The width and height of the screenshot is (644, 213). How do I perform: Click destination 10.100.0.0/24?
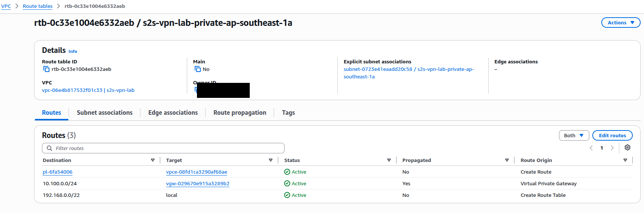(60, 183)
